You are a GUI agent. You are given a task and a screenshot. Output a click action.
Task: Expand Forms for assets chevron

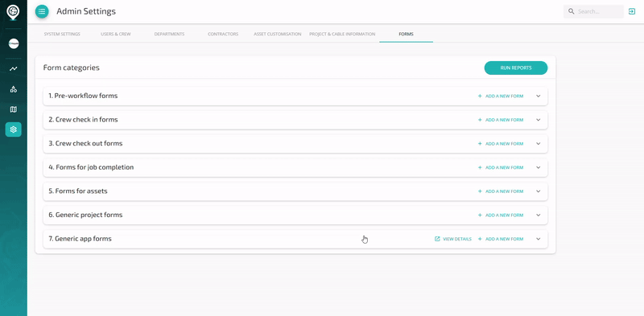coord(539,191)
